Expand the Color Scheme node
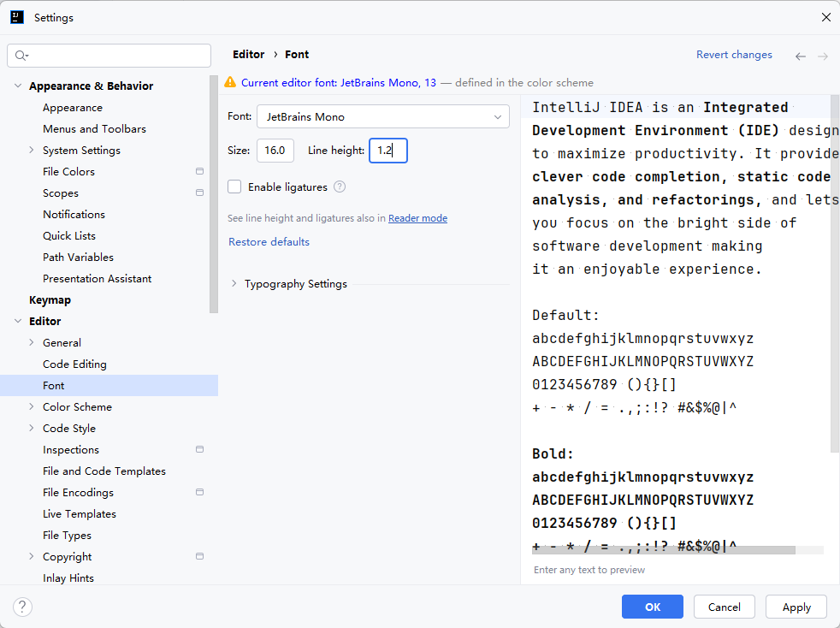Image resolution: width=840 pixels, height=628 pixels. pos(31,406)
